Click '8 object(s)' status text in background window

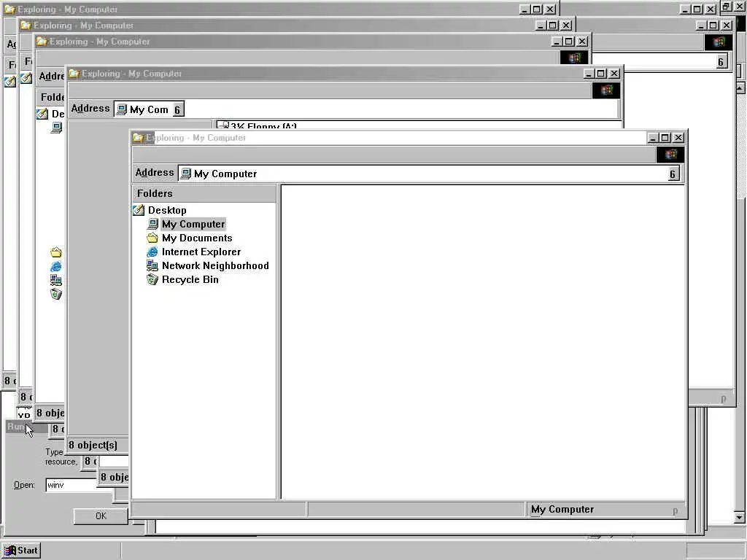(x=93, y=446)
